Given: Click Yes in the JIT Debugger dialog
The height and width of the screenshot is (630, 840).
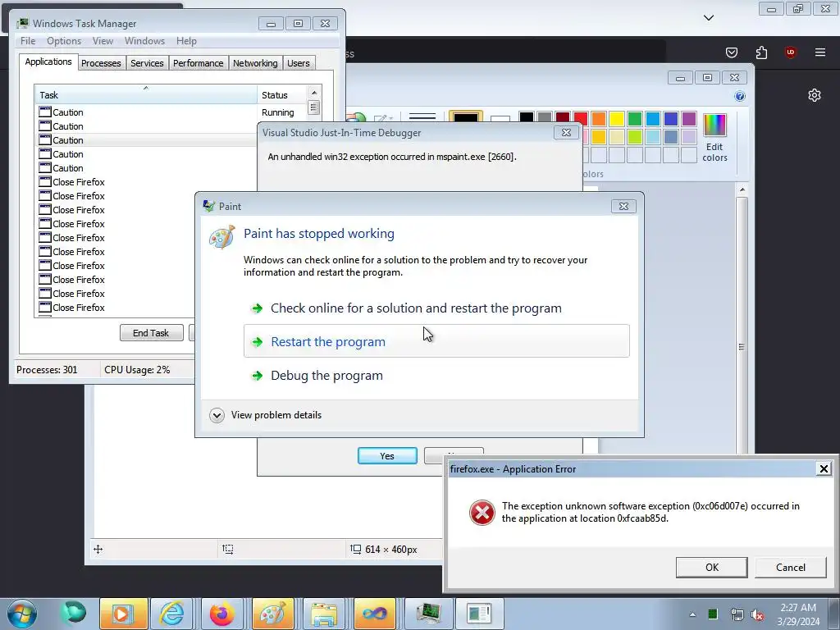Looking at the screenshot, I should pyautogui.click(x=387, y=456).
